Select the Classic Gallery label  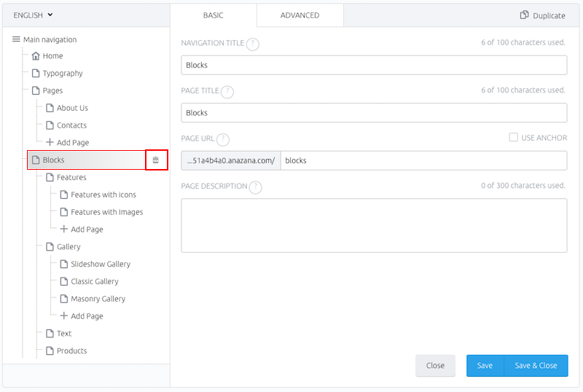tap(95, 281)
